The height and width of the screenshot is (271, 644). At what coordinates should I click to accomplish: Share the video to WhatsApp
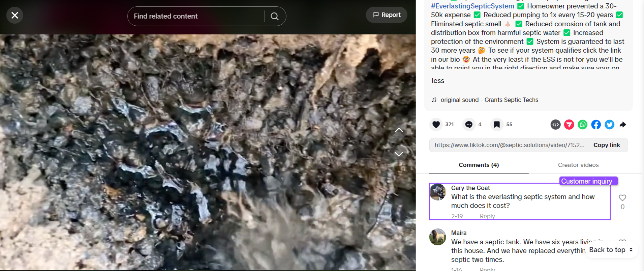click(x=583, y=125)
